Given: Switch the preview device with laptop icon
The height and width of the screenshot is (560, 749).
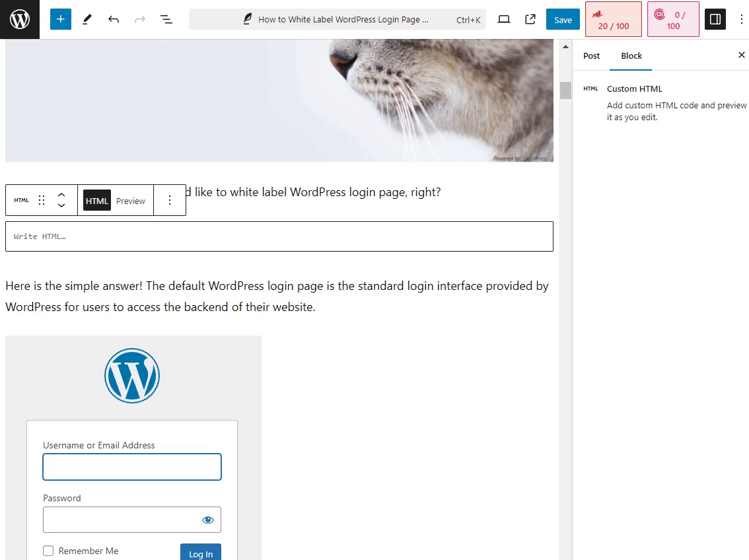Looking at the screenshot, I should click(x=503, y=19).
